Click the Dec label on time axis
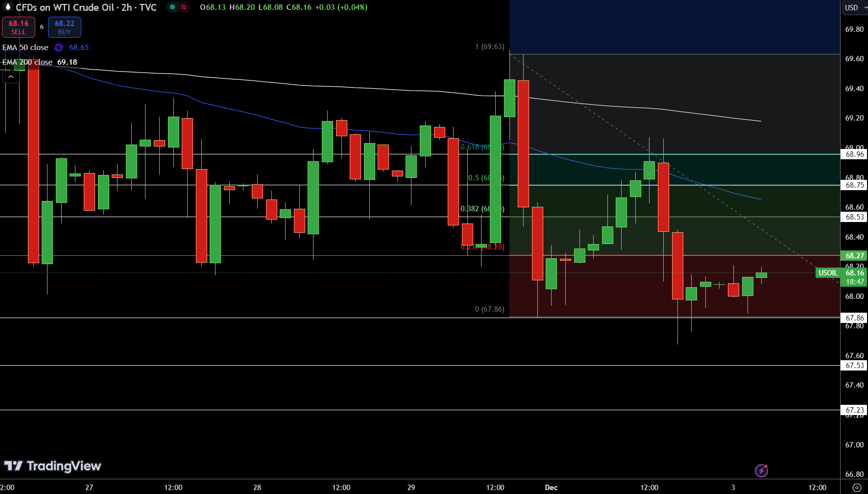 tap(551, 488)
